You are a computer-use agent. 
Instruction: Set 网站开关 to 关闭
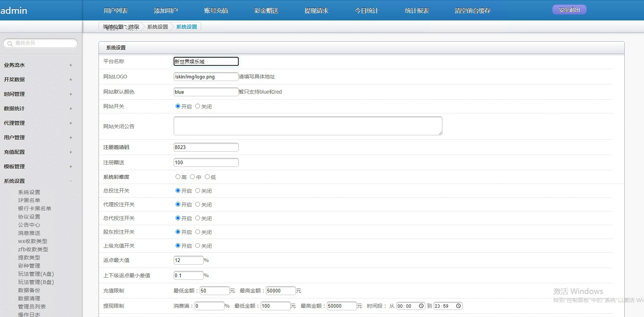[x=197, y=106]
